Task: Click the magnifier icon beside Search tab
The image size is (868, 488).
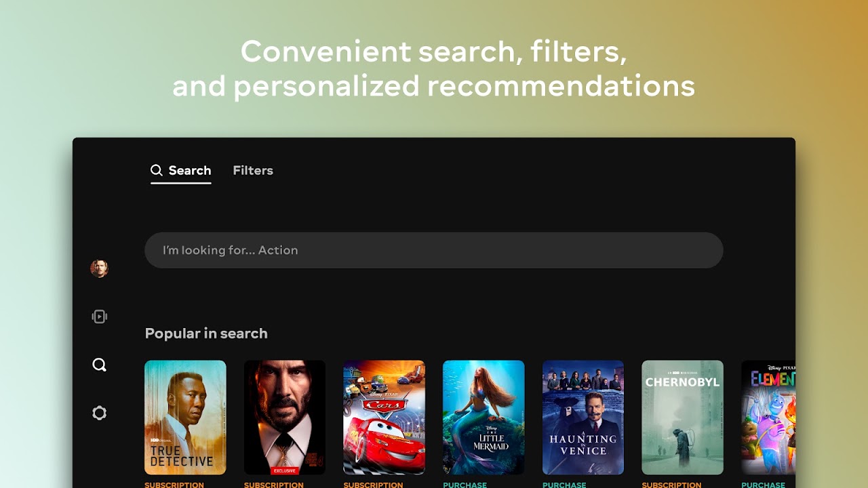Action: (x=157, y=170)
